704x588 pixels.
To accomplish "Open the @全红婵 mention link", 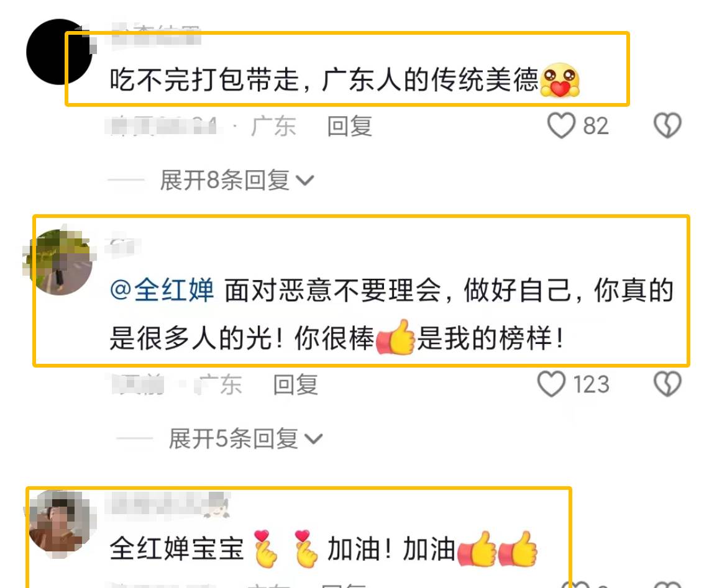I will (x=162, y=290).
